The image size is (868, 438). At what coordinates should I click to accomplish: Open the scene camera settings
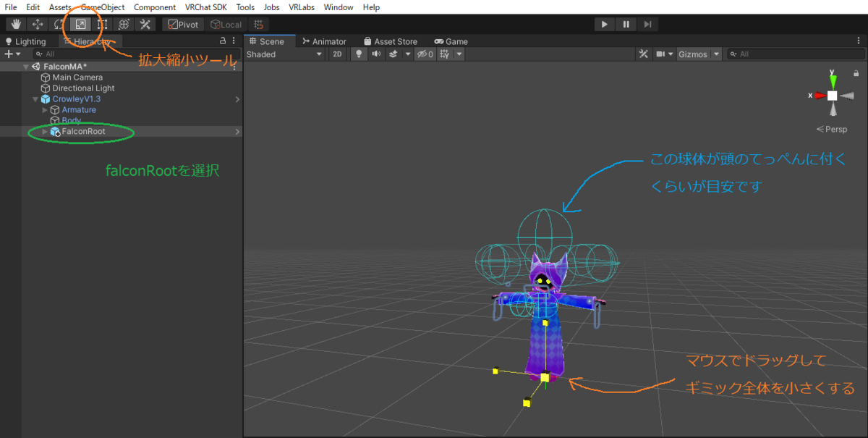pos(664,54)
